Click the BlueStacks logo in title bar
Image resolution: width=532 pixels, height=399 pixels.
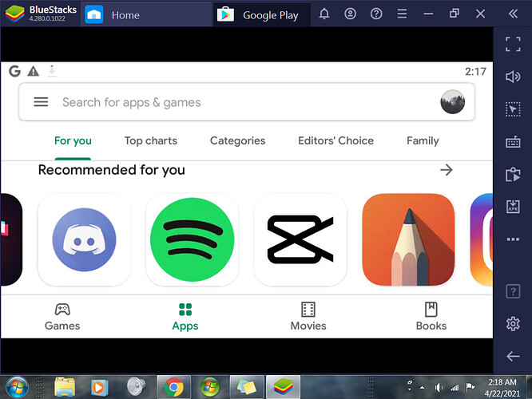click(14, 14)
